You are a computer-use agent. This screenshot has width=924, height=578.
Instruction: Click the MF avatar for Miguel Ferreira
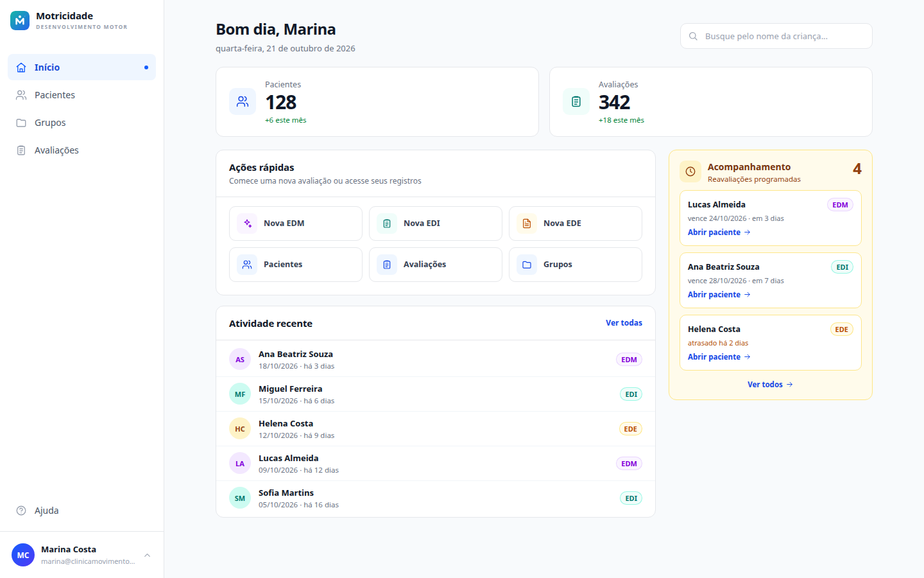point(240,394)
